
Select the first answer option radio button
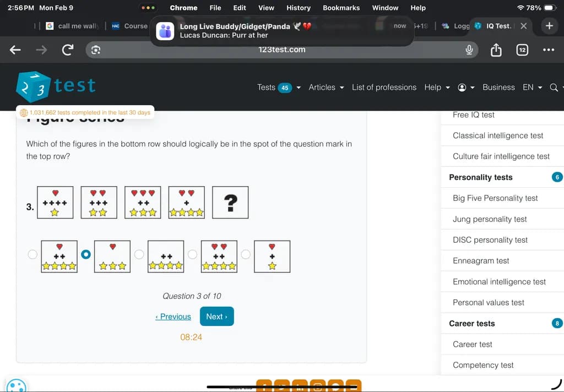[x=32, y=254]
